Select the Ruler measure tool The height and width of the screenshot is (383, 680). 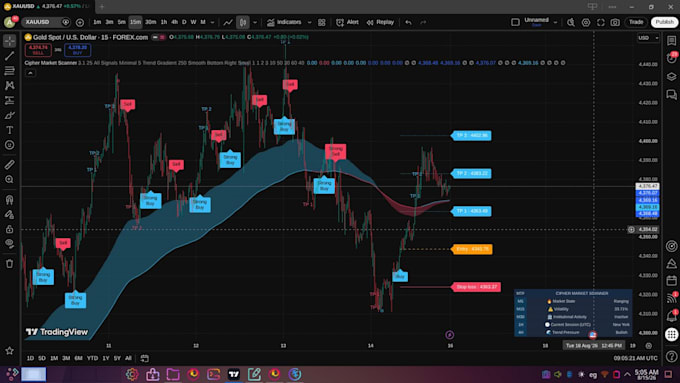tap(9, 164)
